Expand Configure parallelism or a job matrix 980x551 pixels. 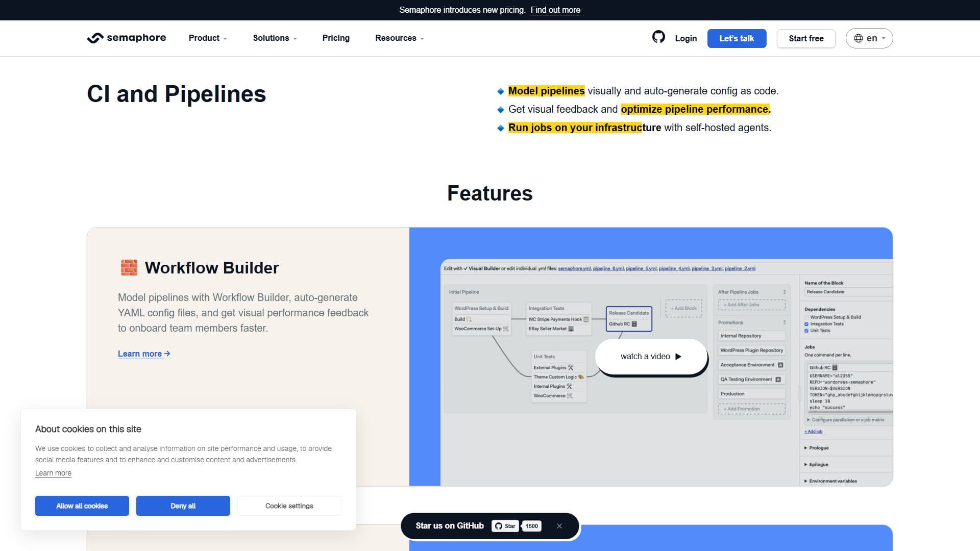coord(846,420)
